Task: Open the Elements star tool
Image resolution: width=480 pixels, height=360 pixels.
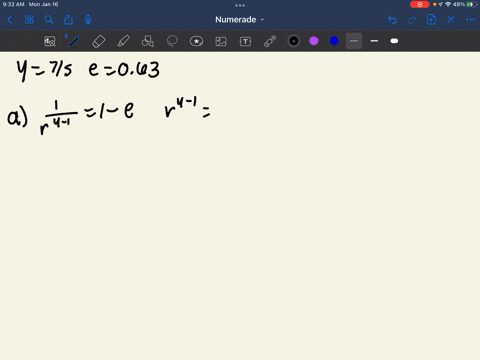Action: [x=196, y=41]
